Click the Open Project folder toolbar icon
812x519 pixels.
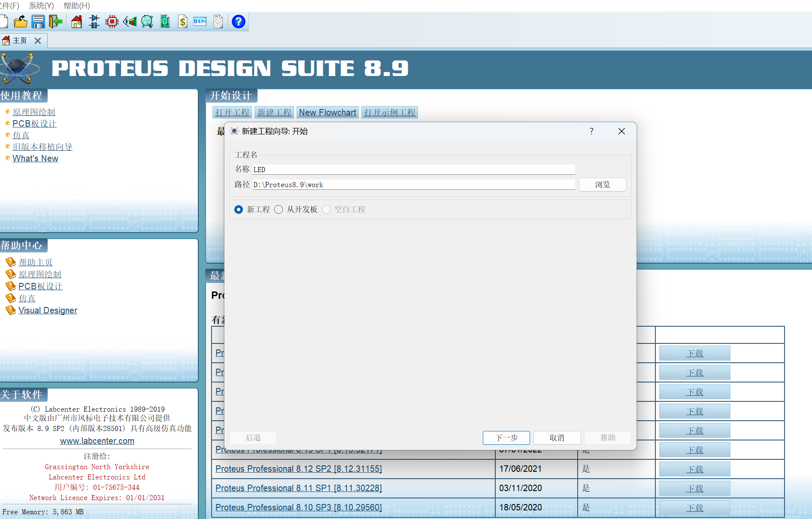click(x=20, y=21)
